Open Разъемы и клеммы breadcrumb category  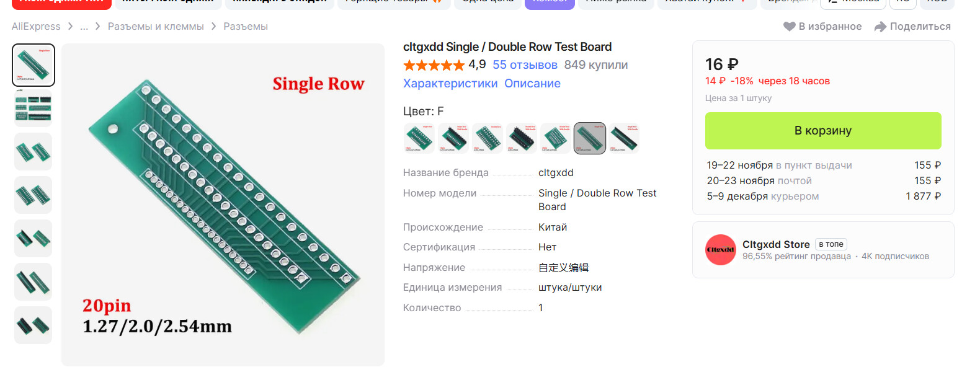(156, 27)
